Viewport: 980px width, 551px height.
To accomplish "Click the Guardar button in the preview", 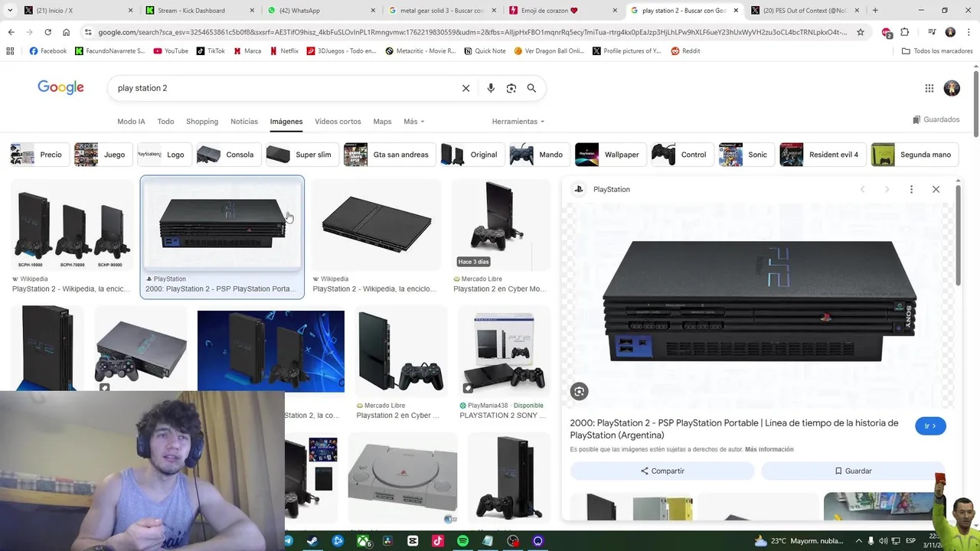I will point(853,471).
